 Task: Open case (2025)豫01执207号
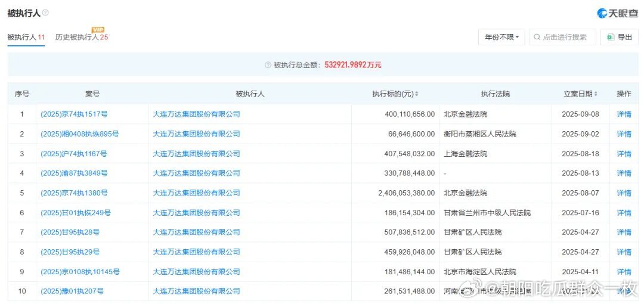[x=72, y=291]
